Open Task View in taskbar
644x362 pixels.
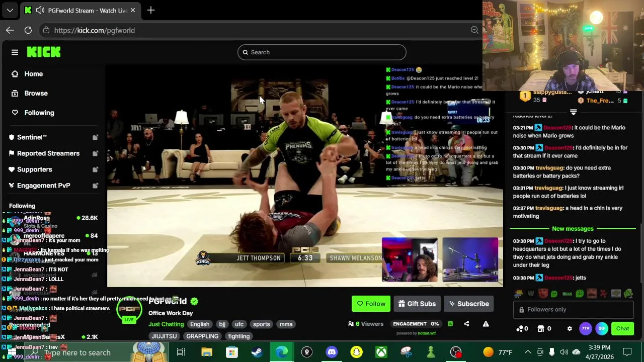(x=181, y=352)
